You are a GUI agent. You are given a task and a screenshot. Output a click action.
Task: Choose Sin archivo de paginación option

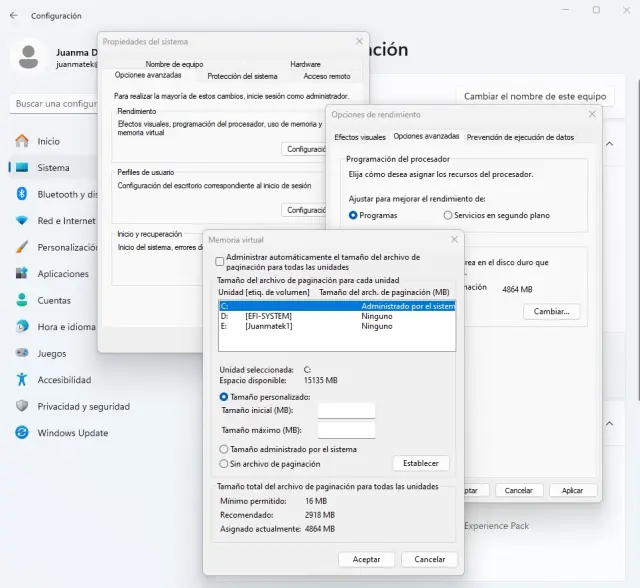pyautogui.click(x=224, y=464)
